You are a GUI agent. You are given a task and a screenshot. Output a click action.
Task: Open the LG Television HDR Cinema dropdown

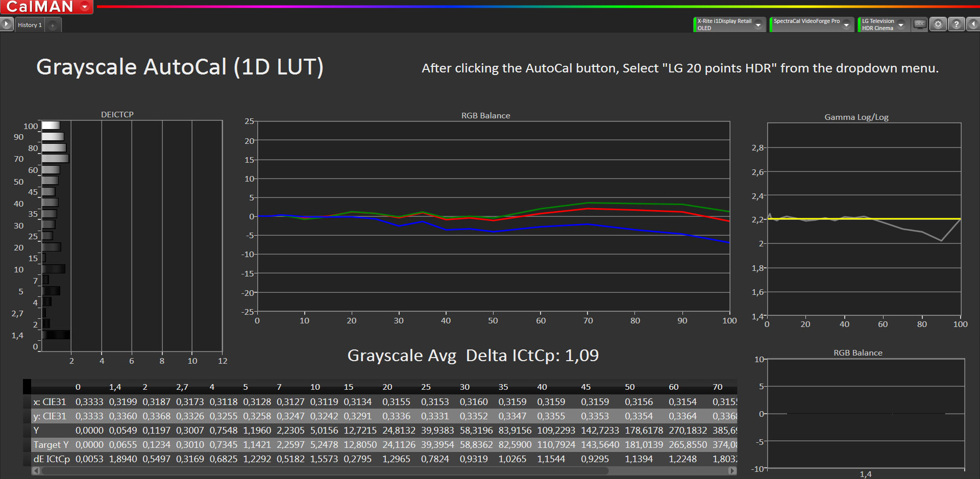(901, 24)
